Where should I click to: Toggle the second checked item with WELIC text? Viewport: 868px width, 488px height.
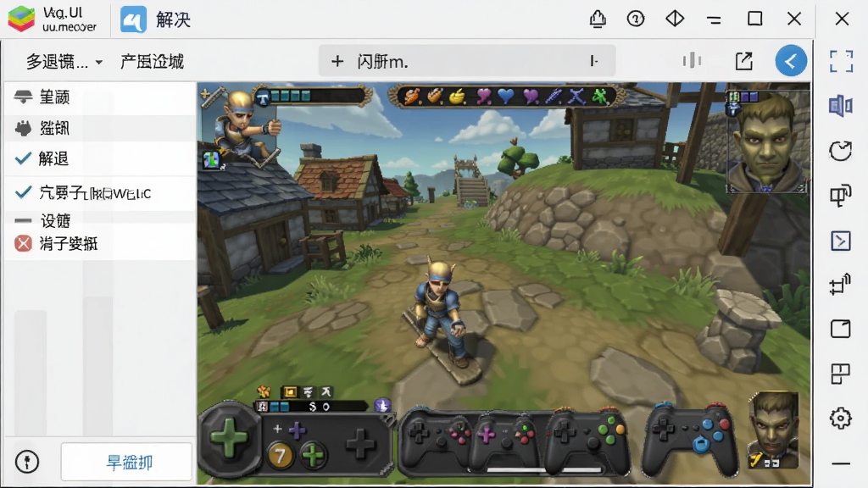[100, 193]
